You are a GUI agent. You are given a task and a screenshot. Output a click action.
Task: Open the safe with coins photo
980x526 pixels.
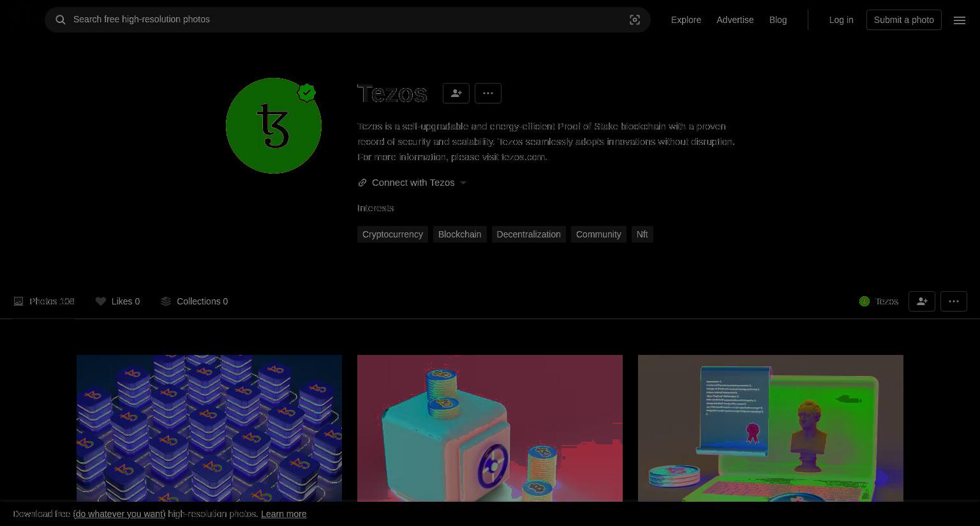490,428
